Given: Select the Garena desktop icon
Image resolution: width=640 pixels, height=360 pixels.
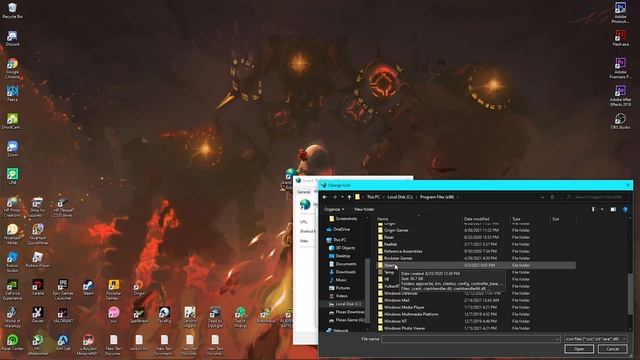Looking at the screenshot, I should click(38, 287).
